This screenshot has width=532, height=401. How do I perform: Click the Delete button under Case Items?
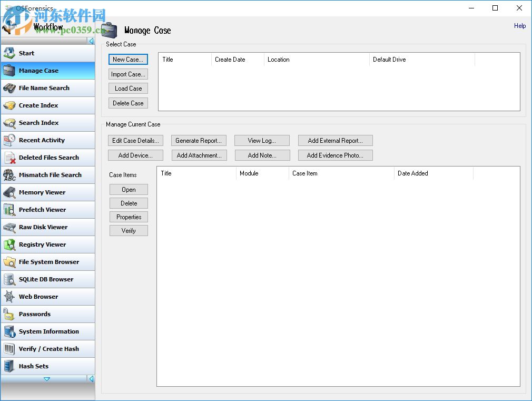[x=129, y=203]
